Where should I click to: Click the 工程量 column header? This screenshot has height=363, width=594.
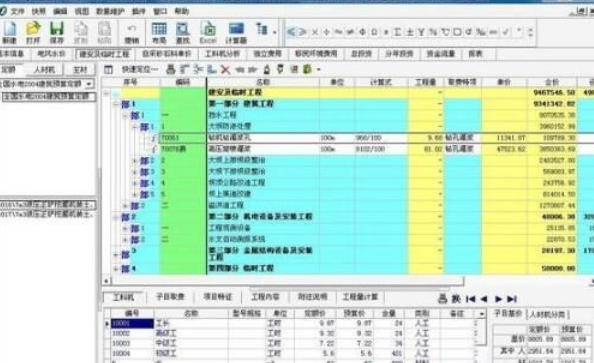426,82
